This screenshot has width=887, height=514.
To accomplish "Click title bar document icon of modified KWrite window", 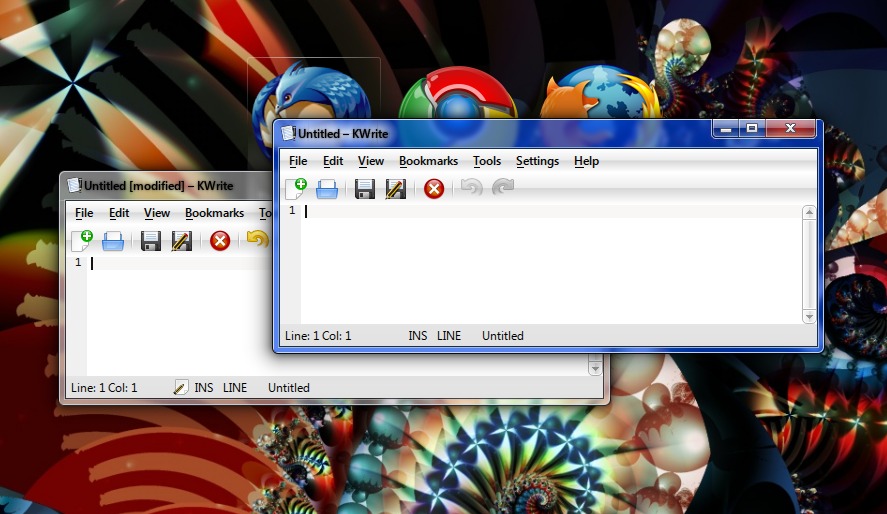I will point(74,185).
